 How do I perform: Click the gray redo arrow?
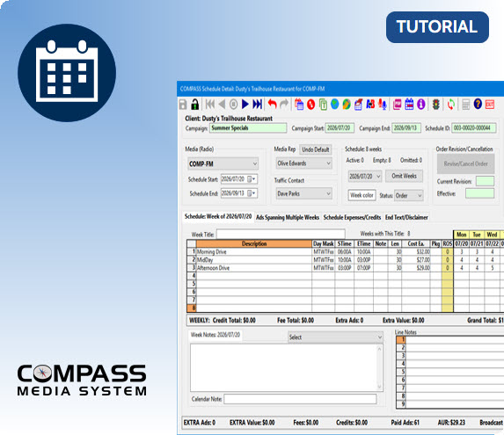click(x=284, y=104)
